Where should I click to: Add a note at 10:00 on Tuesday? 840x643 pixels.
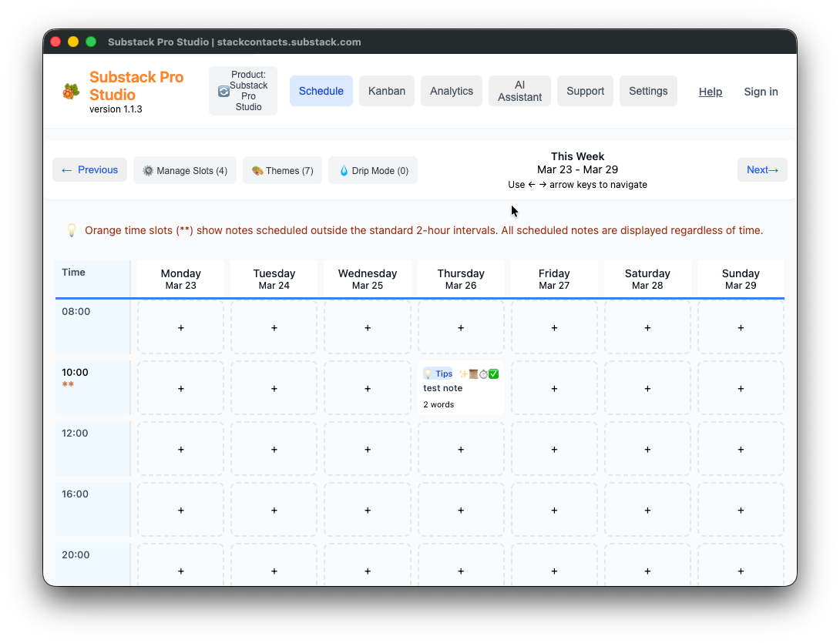click(x=274, y=388)
